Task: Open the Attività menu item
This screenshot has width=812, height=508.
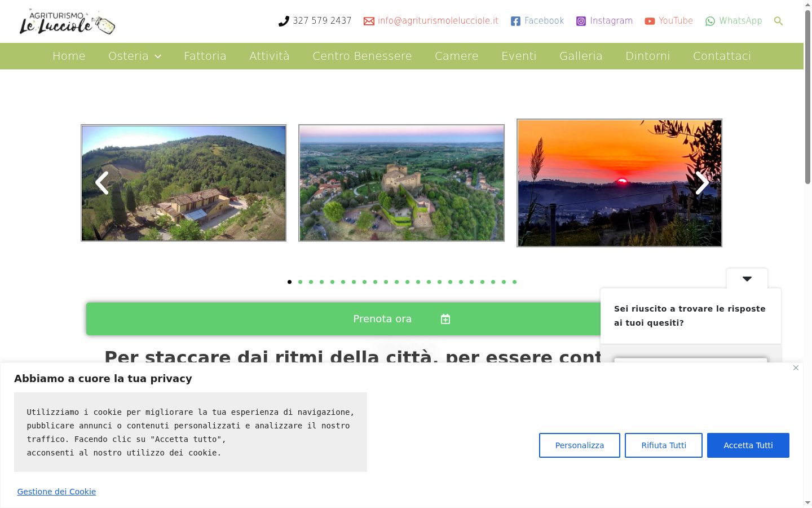Action: point(270,56)
